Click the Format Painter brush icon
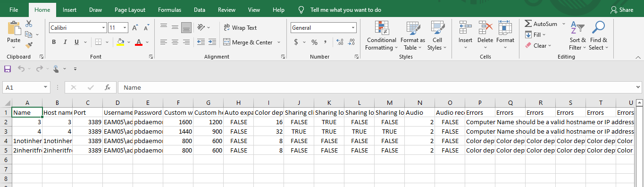Screen dimensions: 644x187 point(29,45)
